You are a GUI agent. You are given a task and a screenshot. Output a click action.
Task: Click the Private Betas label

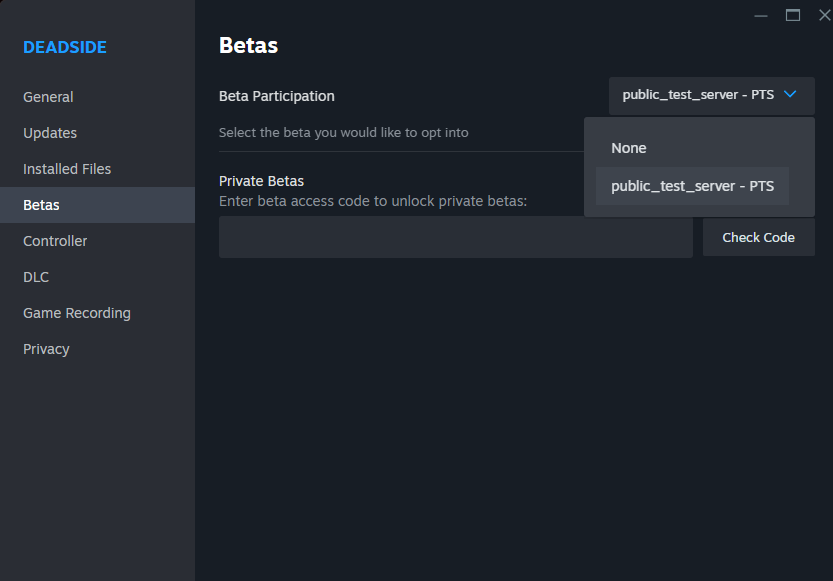(261, 181)
